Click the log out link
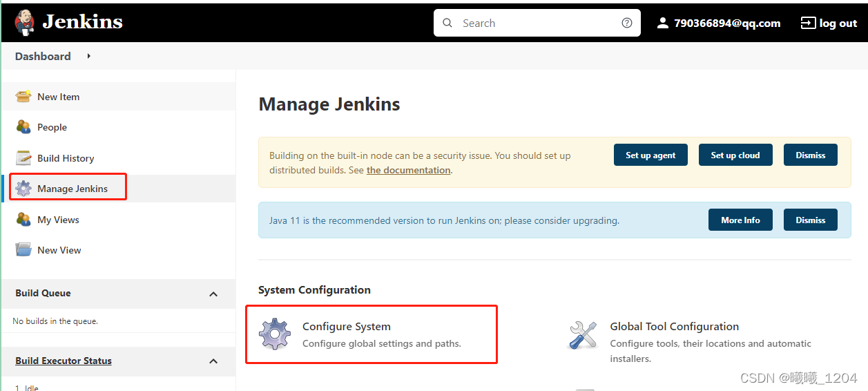Screen dimensions: 868x391 pyautogui.click(x=838, y=23)
